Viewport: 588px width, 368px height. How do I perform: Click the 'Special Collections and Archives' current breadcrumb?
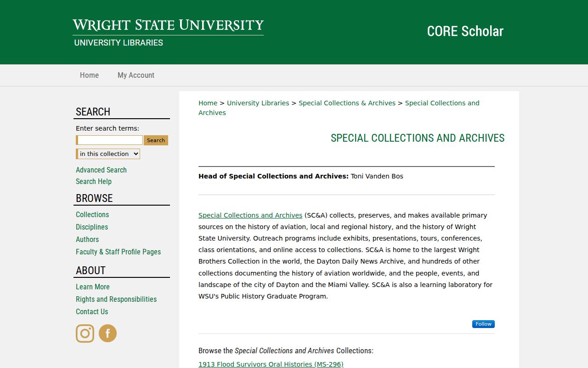click(x=442, y=103)
